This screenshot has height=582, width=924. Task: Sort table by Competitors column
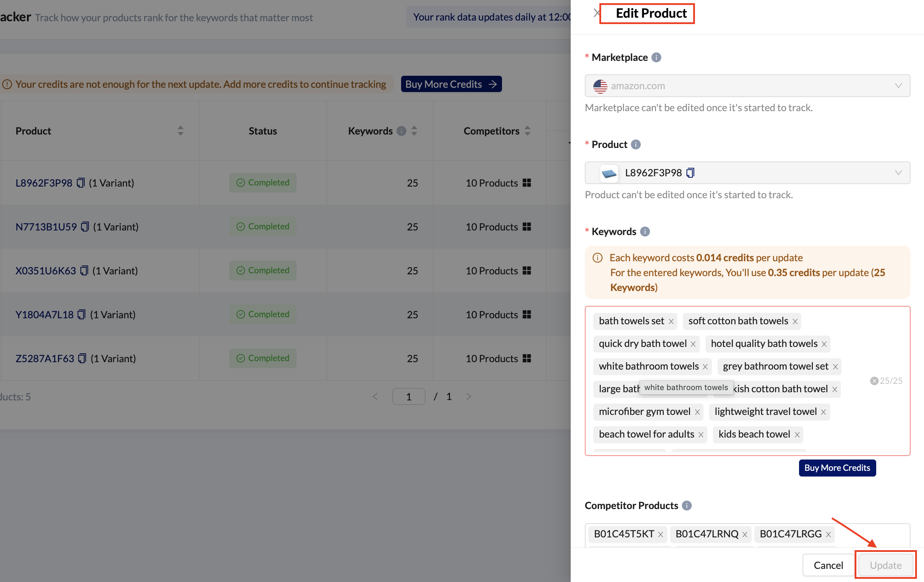[x=527, y=131]
